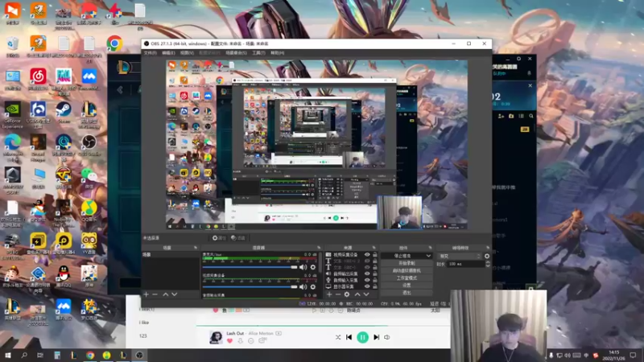This screenshot has width=644, height=362.
Task: Seek in the music player progress bar
Action: [323, 326]
